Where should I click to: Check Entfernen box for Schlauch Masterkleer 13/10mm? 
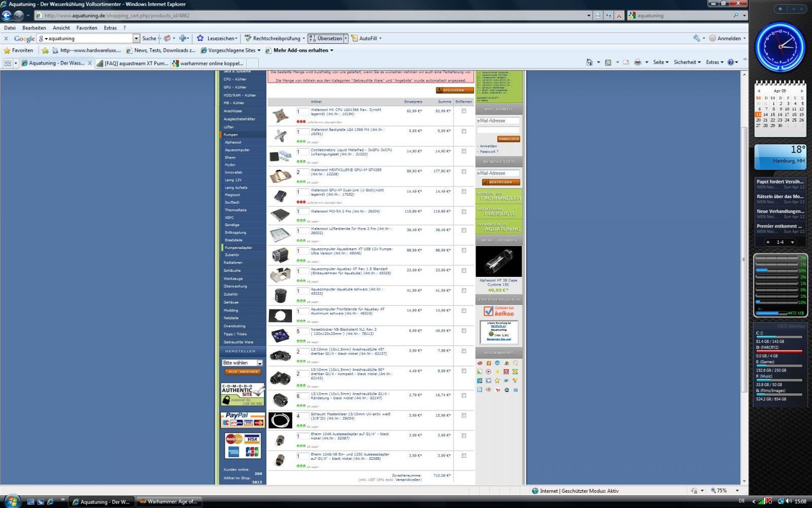pos(463,415)
